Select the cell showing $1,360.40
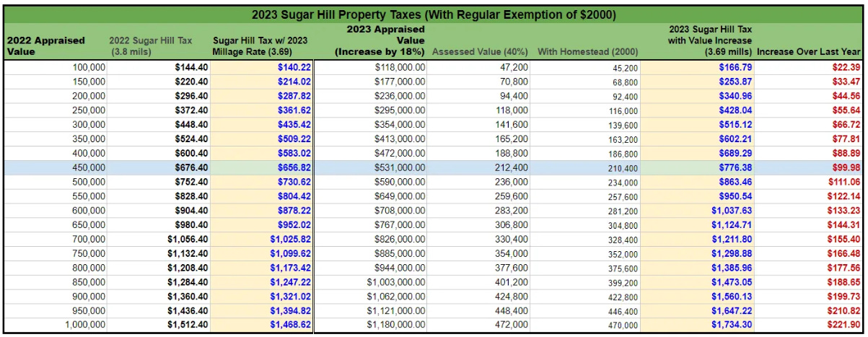 158,296
